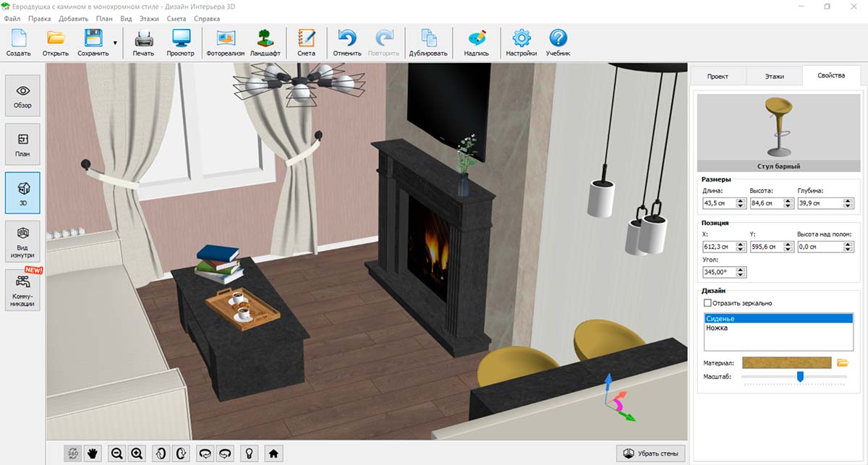Switch to the Проект tab
The image size is (868, 465).
[x=717, y=76]
